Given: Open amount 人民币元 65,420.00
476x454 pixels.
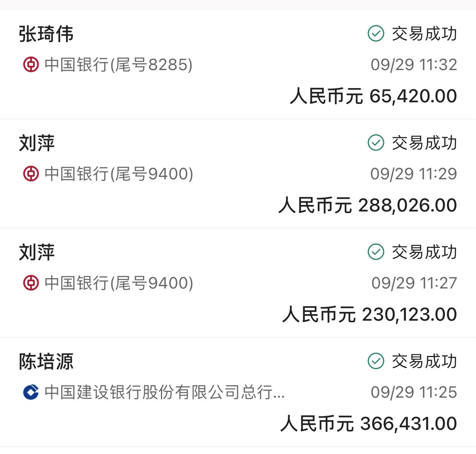Looking at the screenshot, I should (x=374, y=96).
